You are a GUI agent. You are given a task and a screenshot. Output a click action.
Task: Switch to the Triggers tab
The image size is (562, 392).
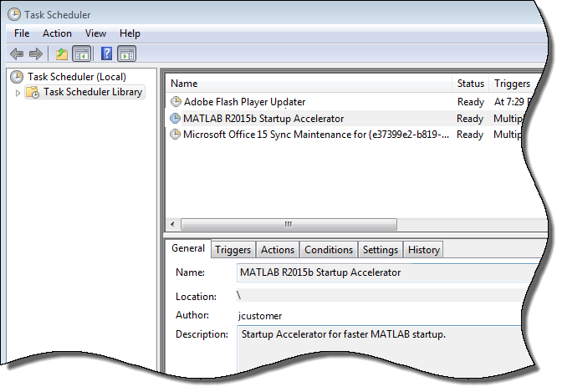coord(233,250)
